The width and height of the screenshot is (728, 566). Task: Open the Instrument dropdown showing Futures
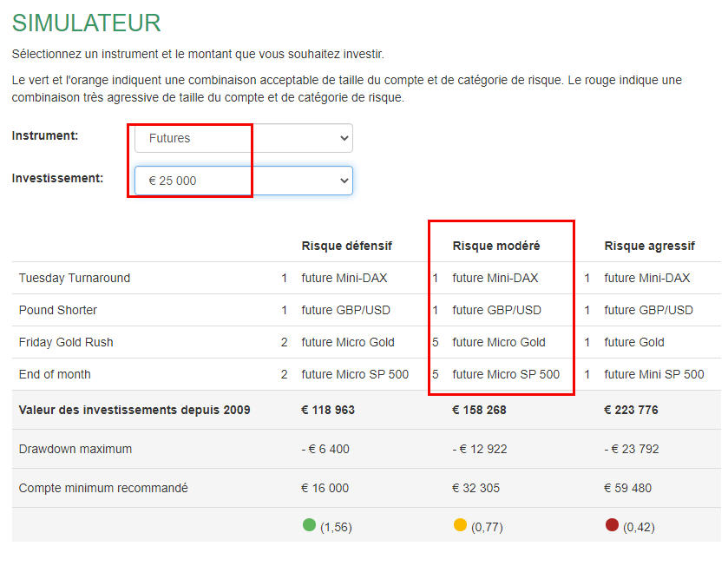click(x=243, y=138)
